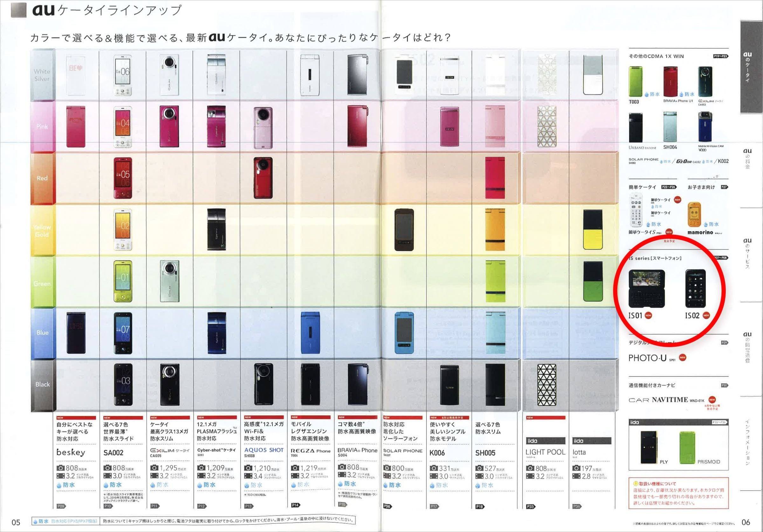
Task: Select the auのケータイ side tab
Action: click(x=751, y=67)
